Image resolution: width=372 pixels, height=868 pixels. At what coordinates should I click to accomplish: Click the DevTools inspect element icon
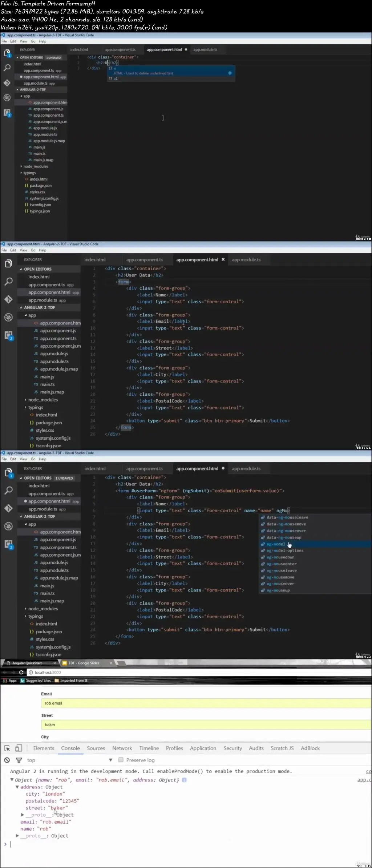tap(7, 748)
